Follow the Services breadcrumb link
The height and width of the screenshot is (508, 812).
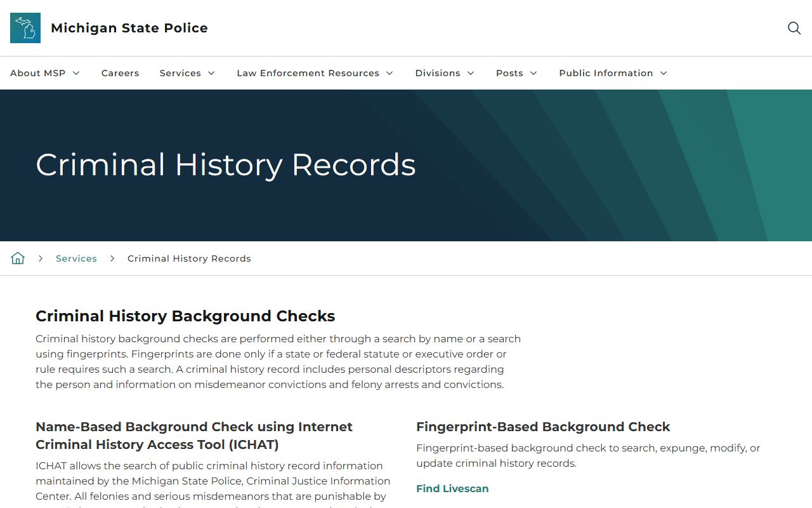(76, 258)
